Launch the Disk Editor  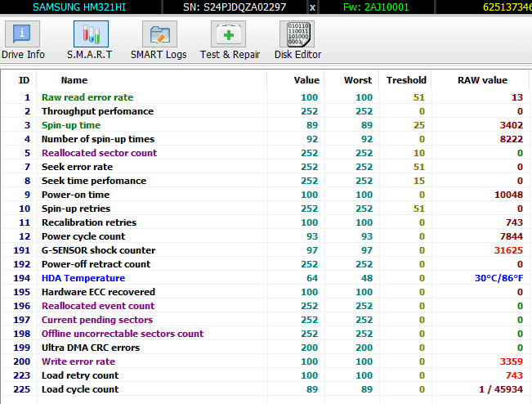[x=297, y=40]
